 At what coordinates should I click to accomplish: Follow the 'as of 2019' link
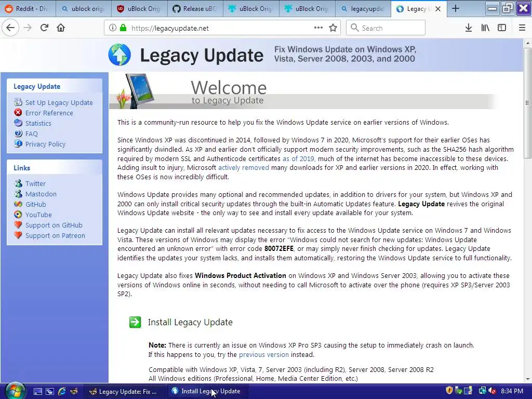[x=298, y=158]
